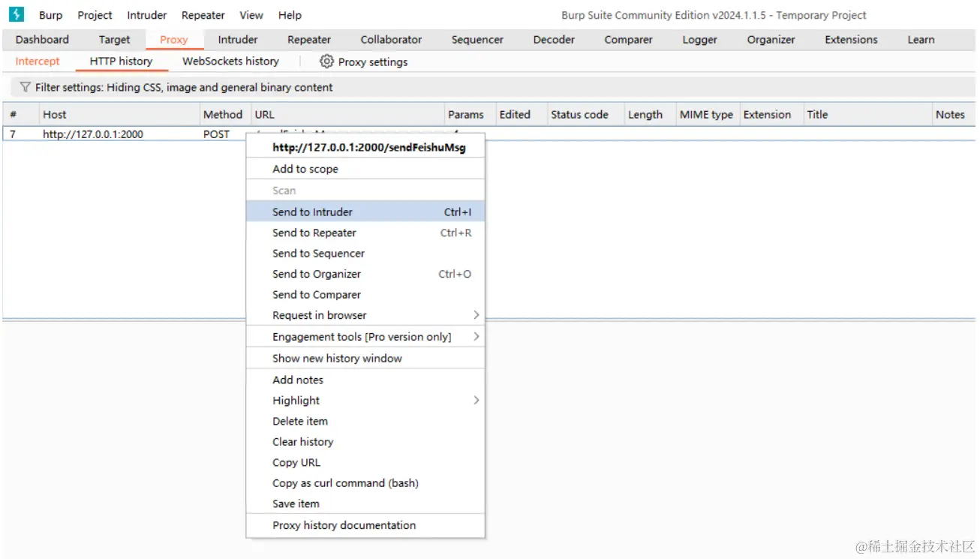Screen dimensions: 980x559
Task: Click request number 7 in the # column
Action: [x=12, y=134]
